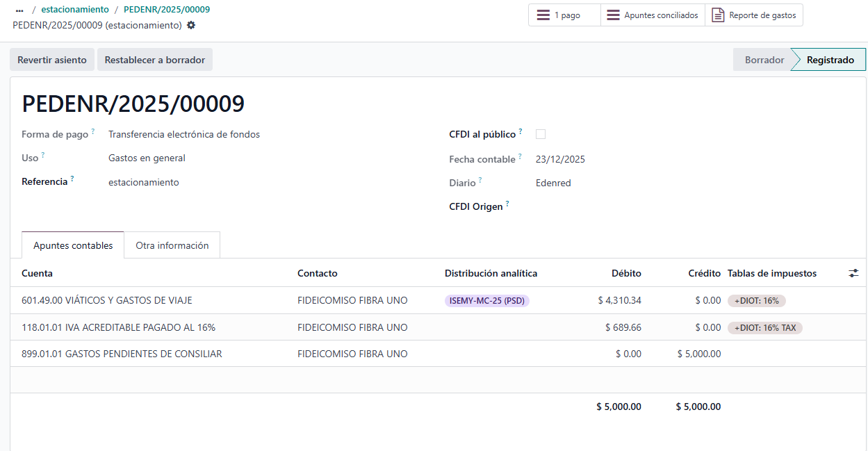
Task: Click the Reporte de gastos document icon
Action: 718,15
